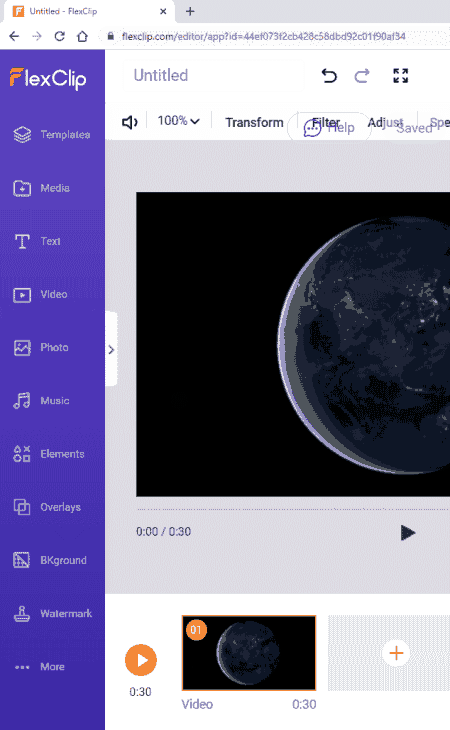
Task: Select the Untitled - FlexClip browser tab
Action: [x=88, y=12]
